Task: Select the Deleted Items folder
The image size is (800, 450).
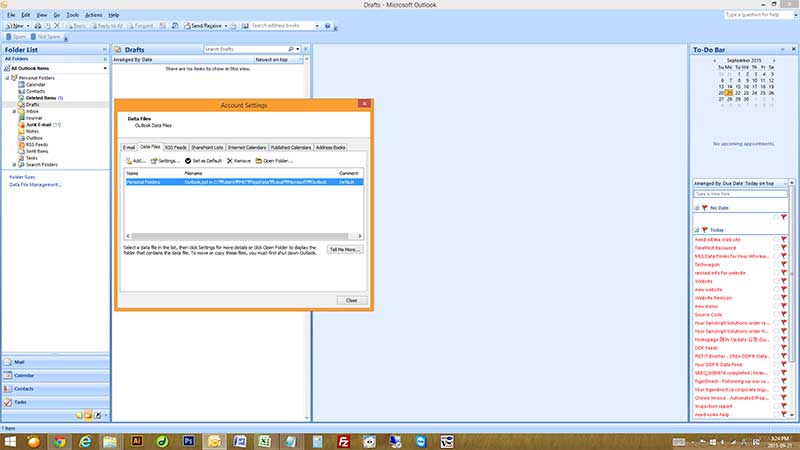Action: point(41,98)
